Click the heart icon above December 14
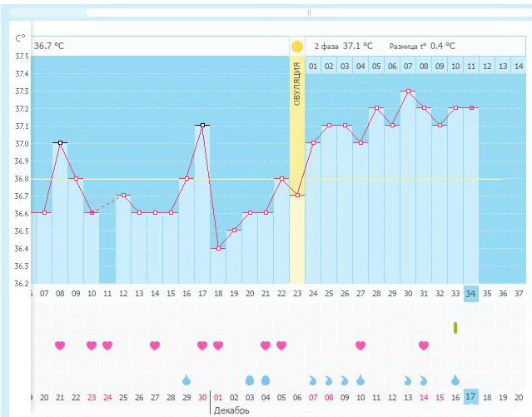532x417 pixels. 424,345
